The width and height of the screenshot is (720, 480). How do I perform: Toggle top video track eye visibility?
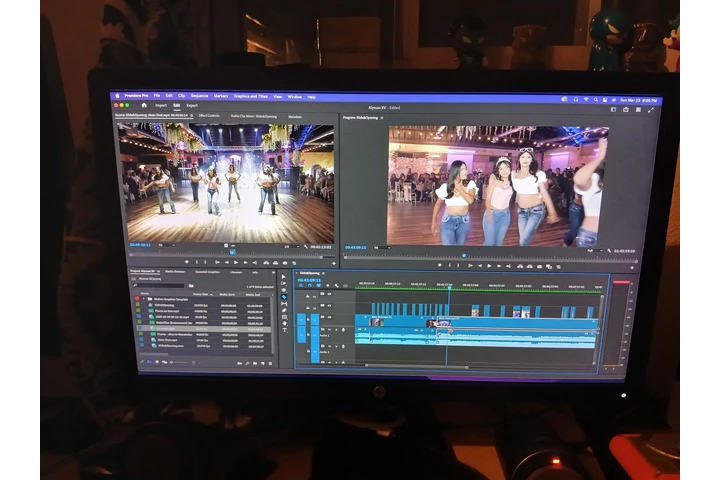tap(329, 294)
